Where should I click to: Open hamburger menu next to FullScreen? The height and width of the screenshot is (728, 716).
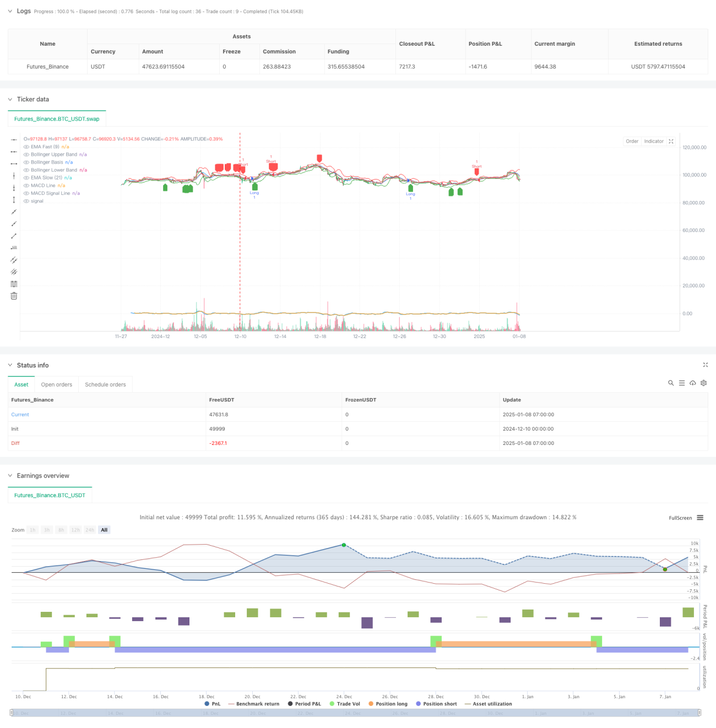click(700, 518)
